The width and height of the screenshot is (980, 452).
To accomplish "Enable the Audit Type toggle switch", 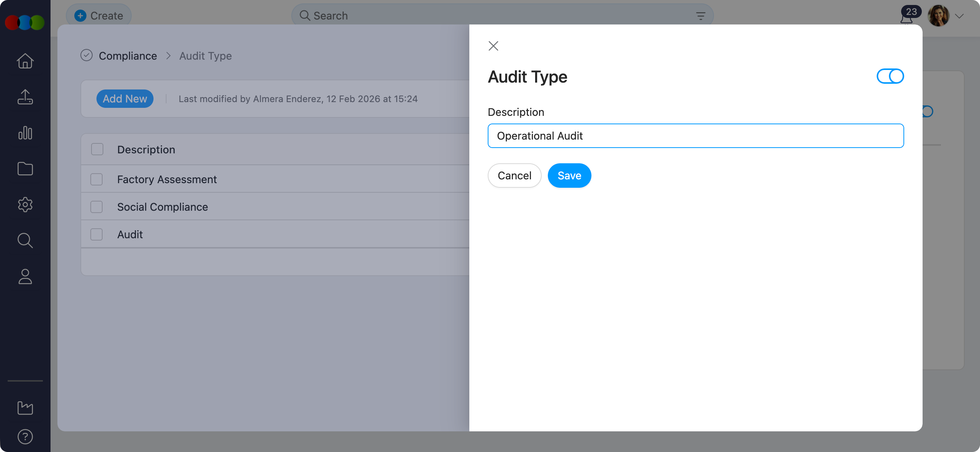I will point(890,76).
